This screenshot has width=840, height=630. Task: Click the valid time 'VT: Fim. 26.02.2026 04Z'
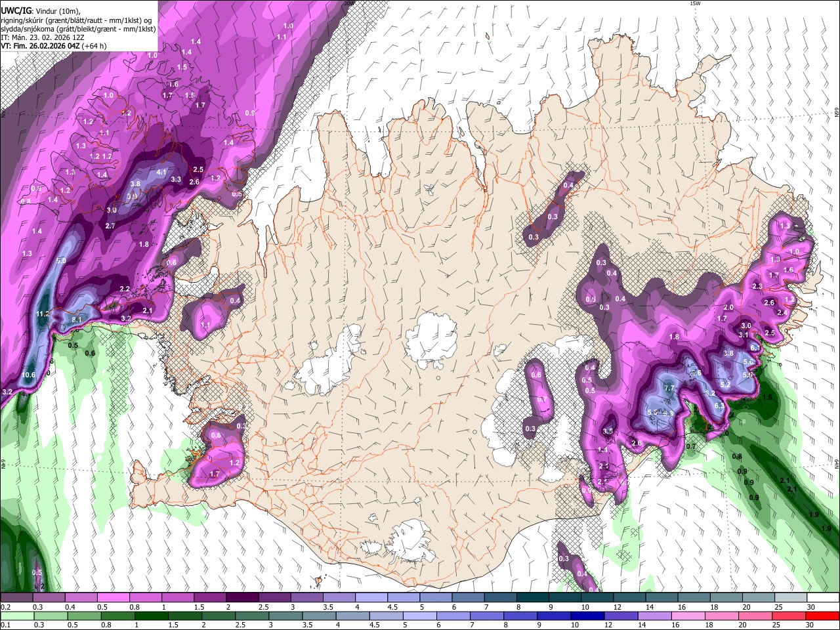[40, 46]
